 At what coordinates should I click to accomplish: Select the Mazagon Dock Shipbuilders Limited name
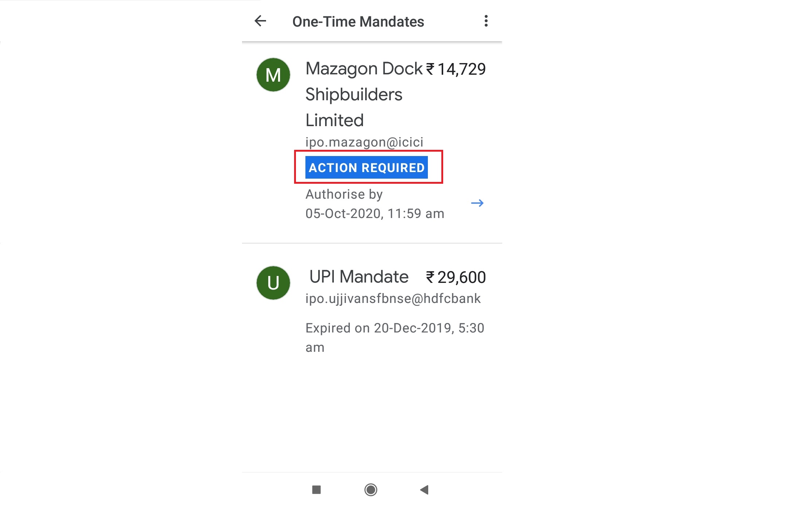point(363,94)
